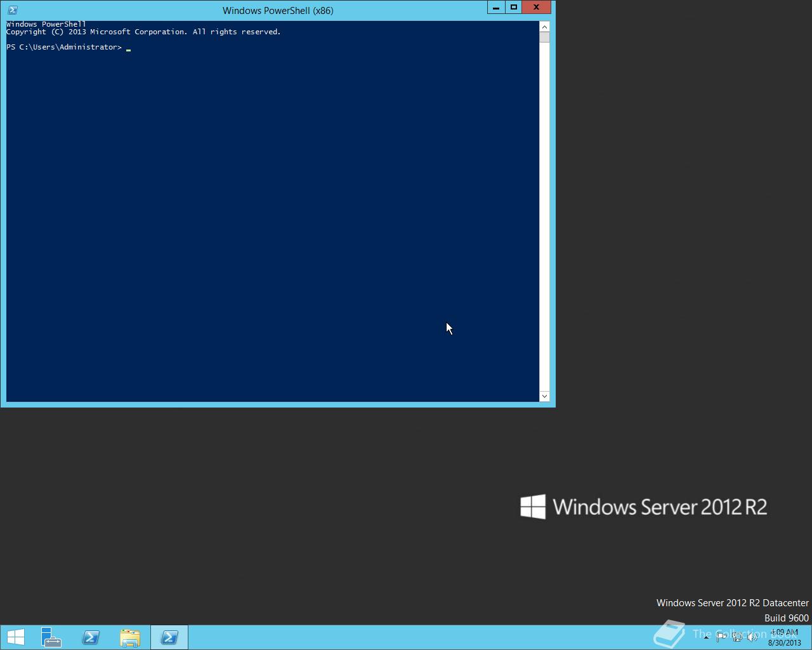Open the network tray icon
The image size is (812, 650).
click(x=737, y=637)
